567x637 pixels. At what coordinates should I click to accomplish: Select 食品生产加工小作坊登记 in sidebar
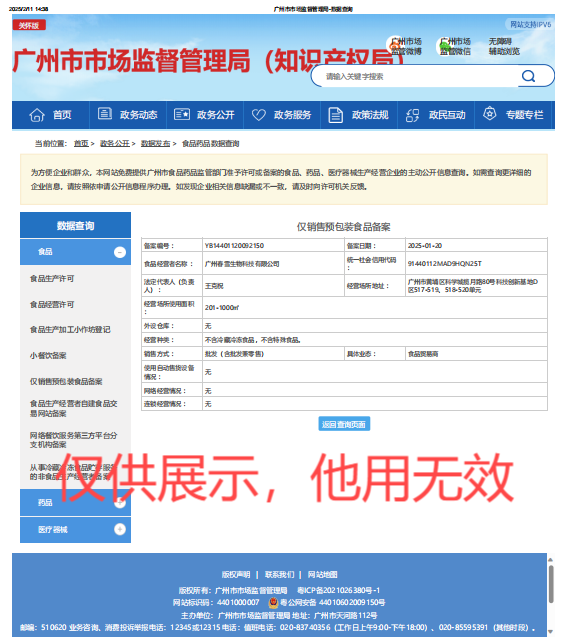[x=70, y=330]
